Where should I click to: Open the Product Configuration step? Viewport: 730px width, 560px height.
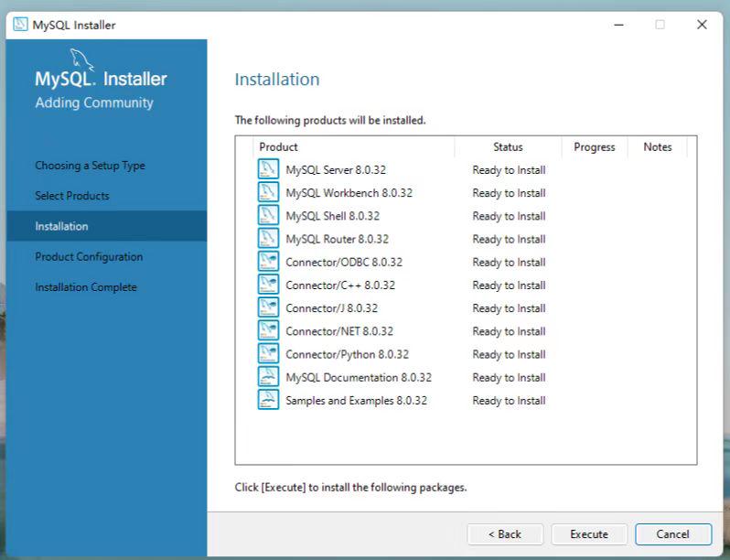pos(89,256)
